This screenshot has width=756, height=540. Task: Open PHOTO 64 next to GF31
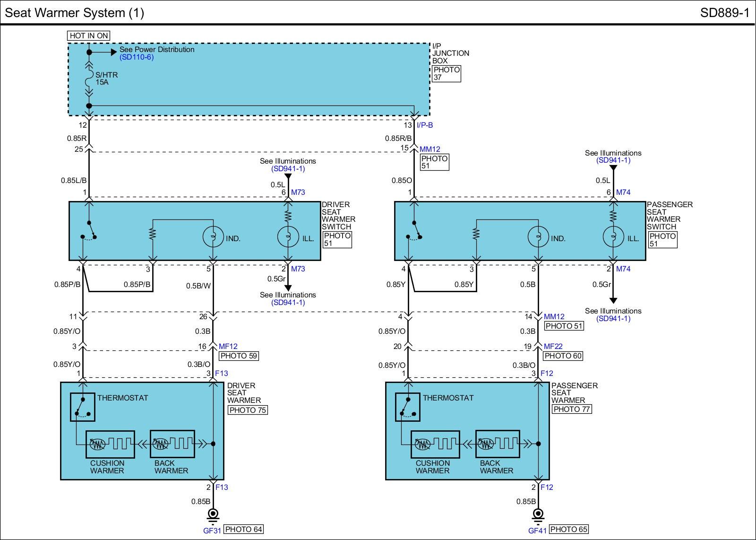point(243,529)
